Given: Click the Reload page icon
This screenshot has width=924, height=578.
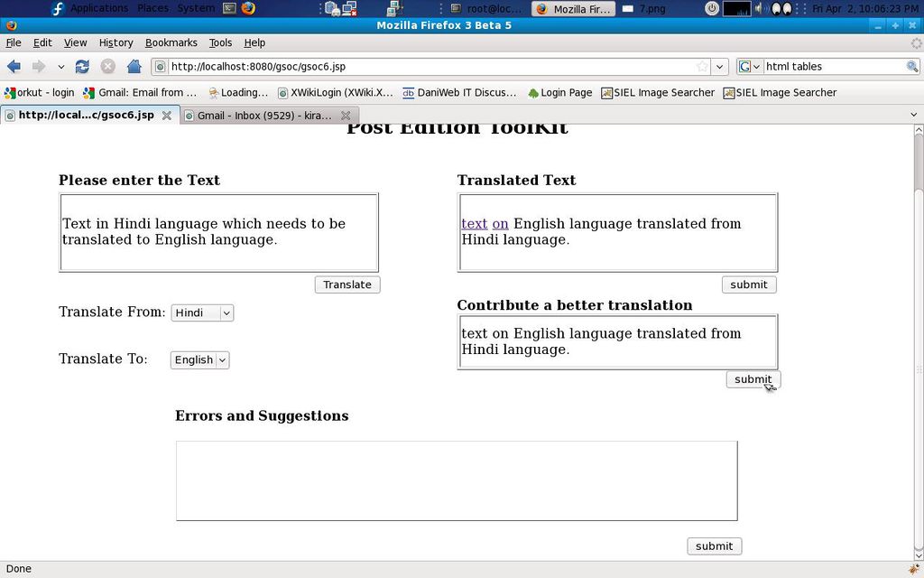Looking at the screenshot, I should tap(82, 66).
